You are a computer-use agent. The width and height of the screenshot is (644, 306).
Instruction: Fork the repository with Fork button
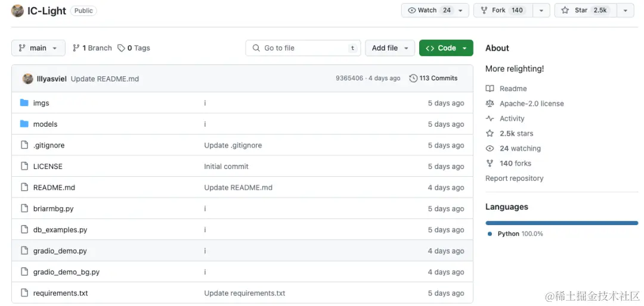[x=503, y=10]
